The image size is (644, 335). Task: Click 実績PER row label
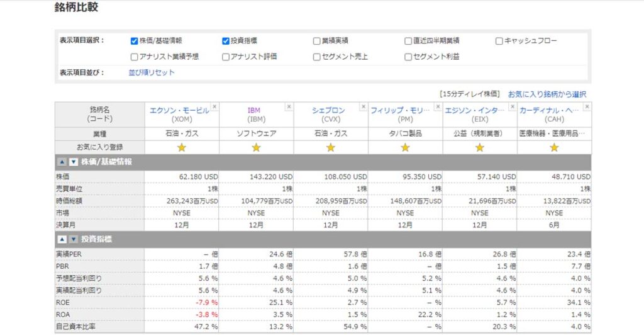coord(69,254)
